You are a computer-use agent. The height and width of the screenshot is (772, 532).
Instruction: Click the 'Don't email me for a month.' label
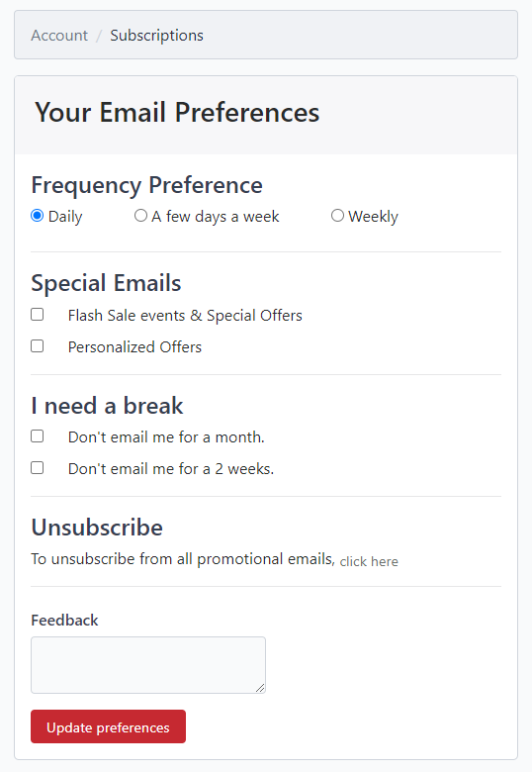pos(166,437)
